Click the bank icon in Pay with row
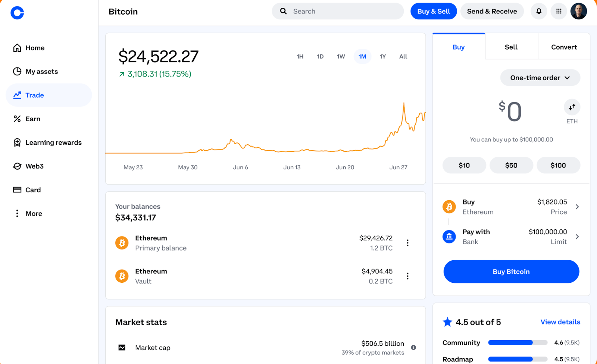The image size is (597, 364). click(449, 236)
